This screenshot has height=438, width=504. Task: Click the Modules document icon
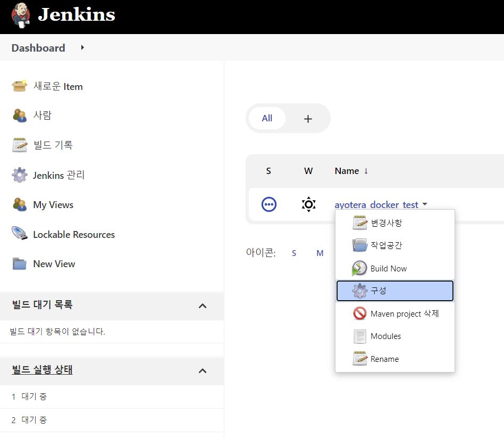tap(360, 336)
